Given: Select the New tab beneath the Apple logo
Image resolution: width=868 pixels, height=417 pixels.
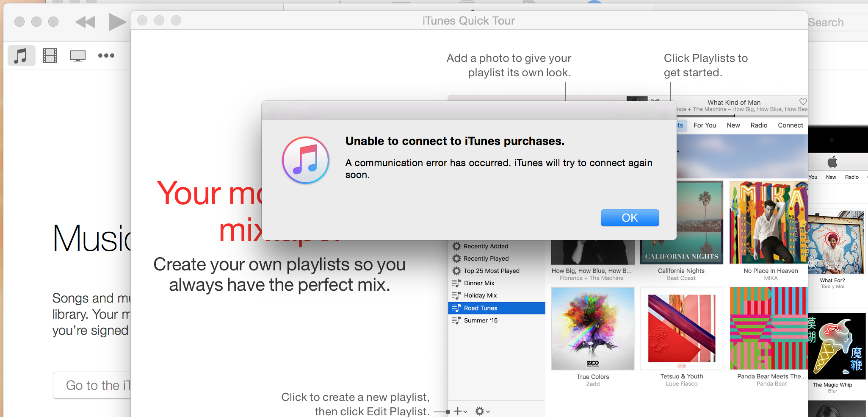Looking at the screenshot, I should point(831,177).
